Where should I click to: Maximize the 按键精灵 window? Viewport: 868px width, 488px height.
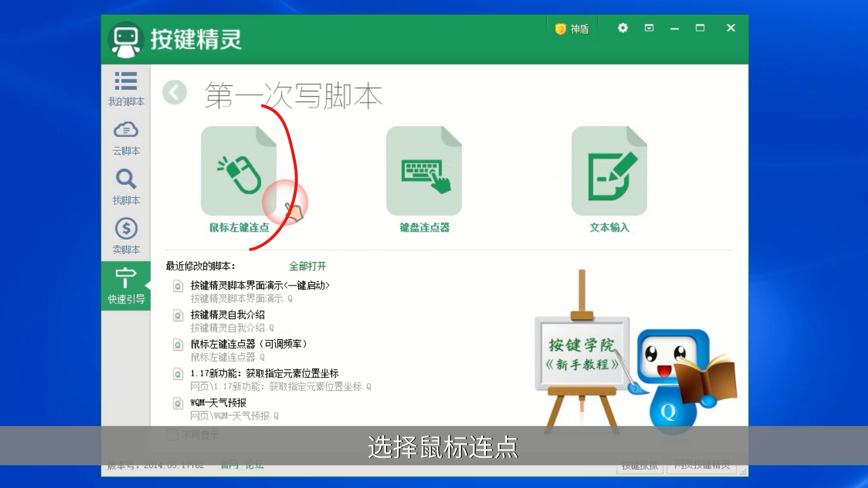point(700,28)
